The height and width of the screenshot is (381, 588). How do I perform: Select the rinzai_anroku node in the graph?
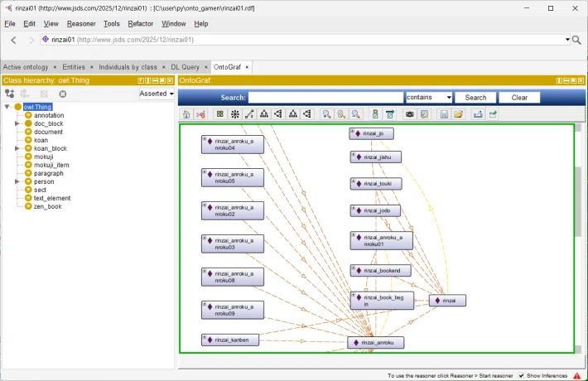(376, 343)
